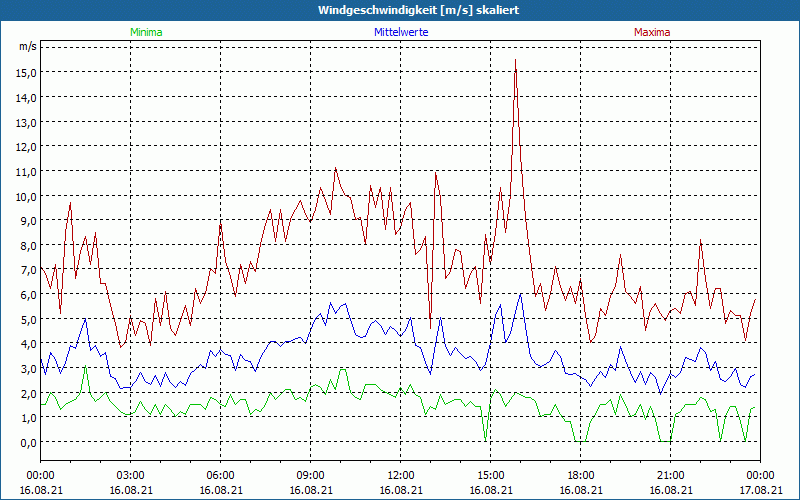This screenshot has height=500, width=800.
Task: Click the 9,0 y-axis value
Action: [x=29, y=221]
